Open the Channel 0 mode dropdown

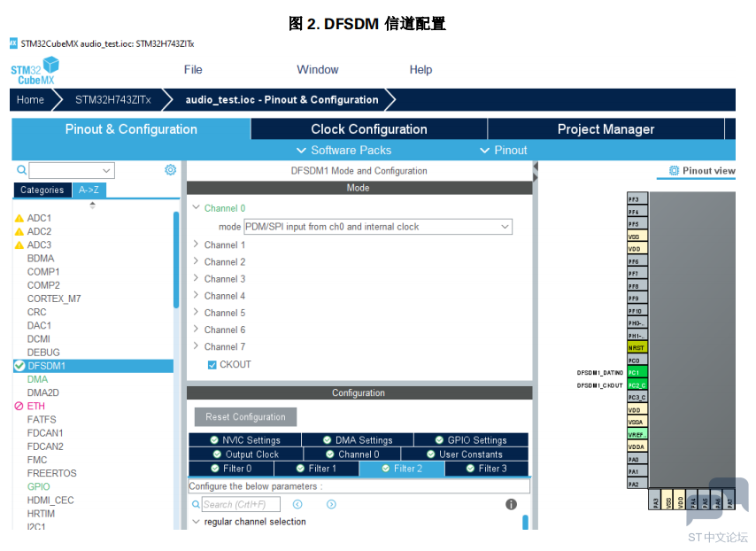click(x=378, y=227)
